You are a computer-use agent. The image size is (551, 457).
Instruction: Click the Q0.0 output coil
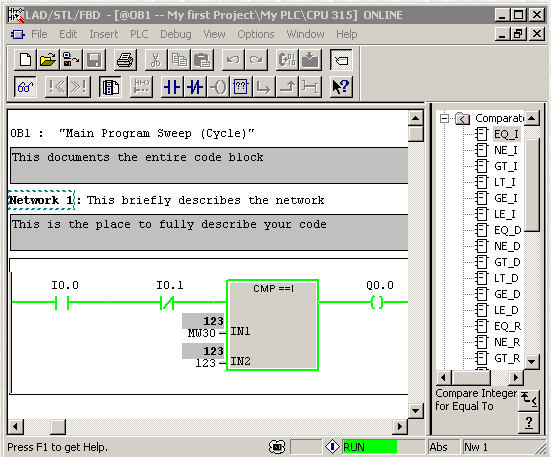(x=377, y=302)
